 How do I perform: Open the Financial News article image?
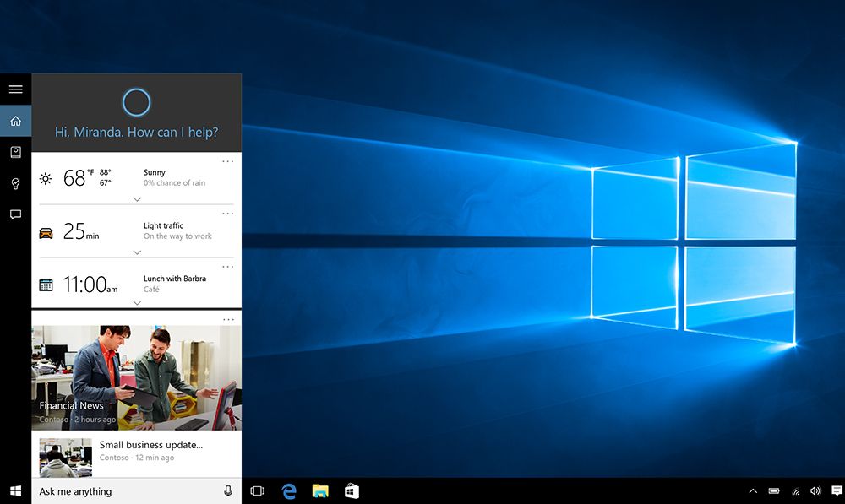pos(136,377)
